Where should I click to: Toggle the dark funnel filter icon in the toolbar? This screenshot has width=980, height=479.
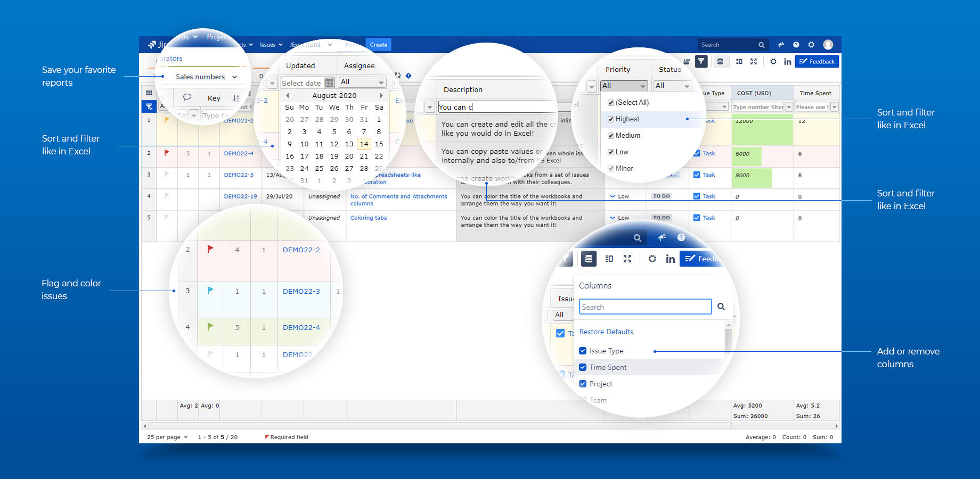(701, 61)
